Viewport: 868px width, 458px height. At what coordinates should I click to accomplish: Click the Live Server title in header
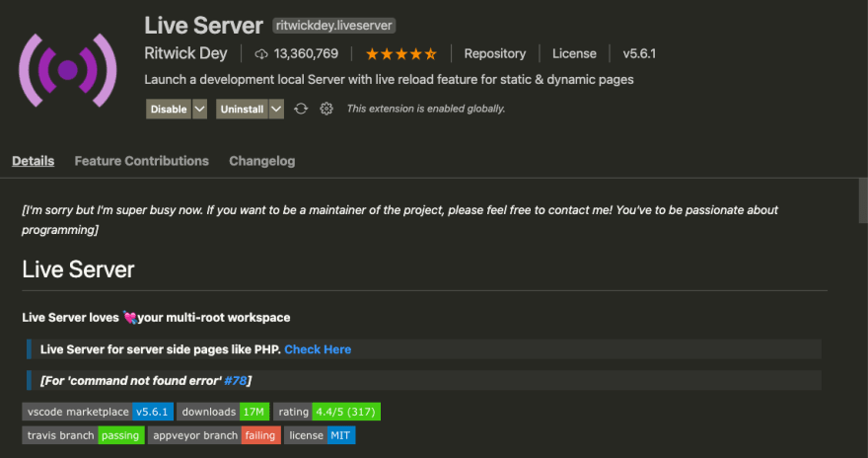click(204, 26)
